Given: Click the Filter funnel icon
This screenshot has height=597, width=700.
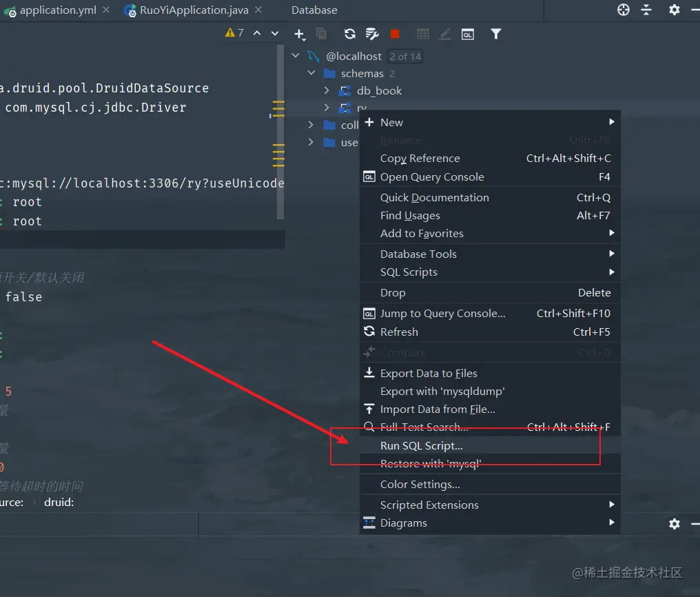Looking at the screenshot, I should pyautogui.click(x=495, y=34).
